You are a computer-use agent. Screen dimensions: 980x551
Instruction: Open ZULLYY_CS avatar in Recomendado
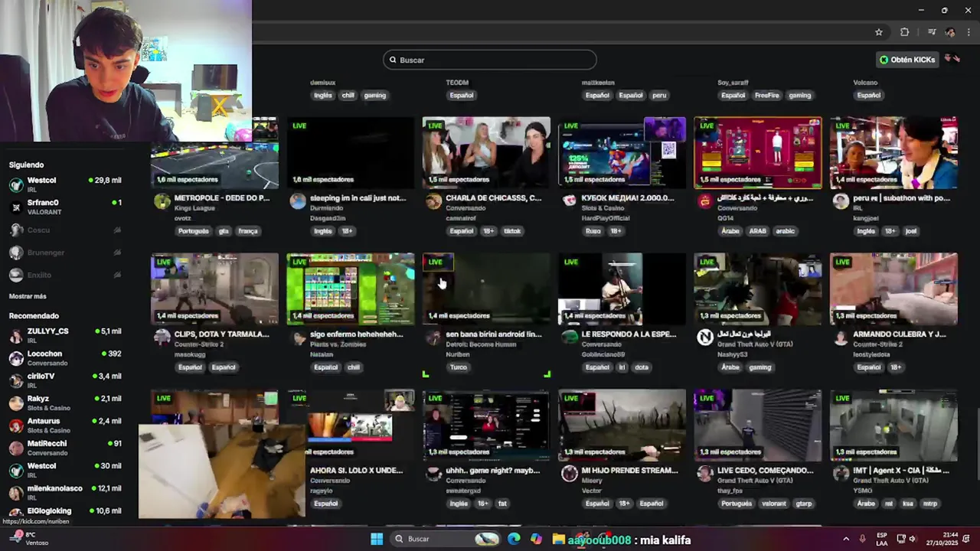point(16,335)
